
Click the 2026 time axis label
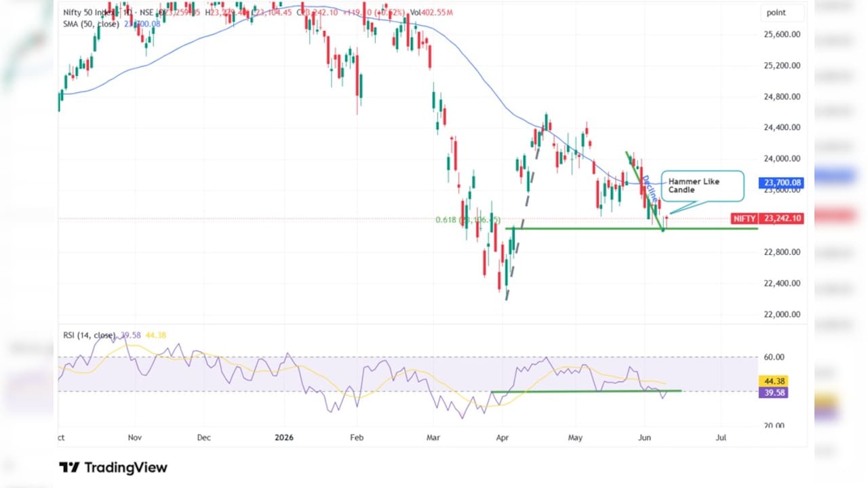pyautogui.click(x=284, y=437)
